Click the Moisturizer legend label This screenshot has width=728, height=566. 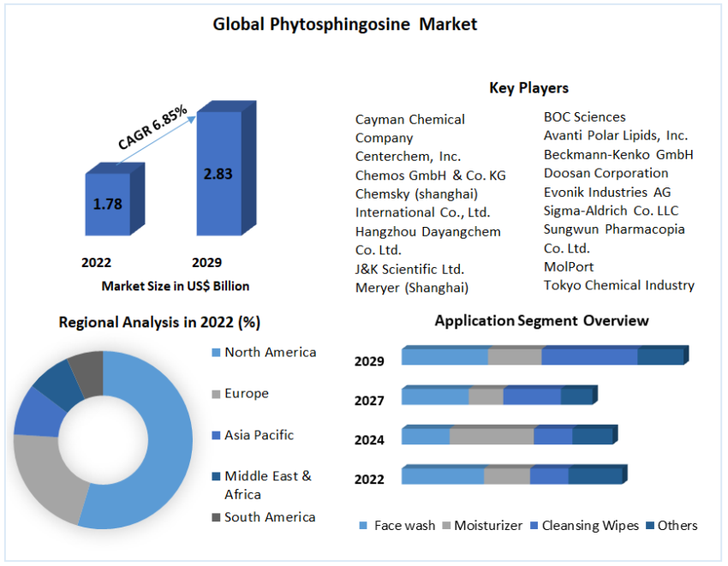(x=488, y=526)
